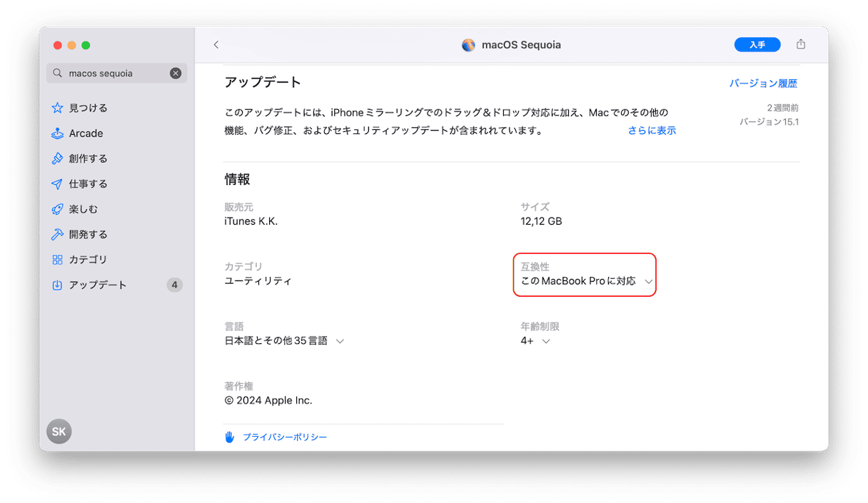This screenshot has width=868, height=503.
Task: Clear the search field with the X icon
Action: click(176, 73)
